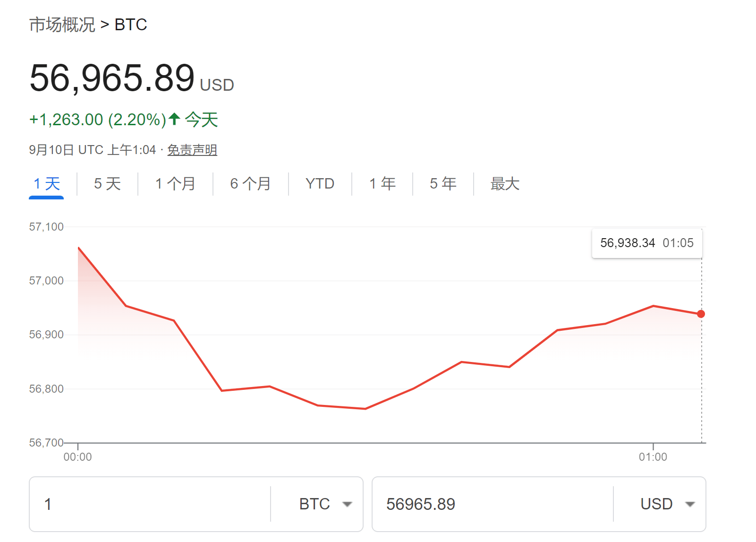Click the 免责声明 disclaimer link
This screenshot has height=542, width=756.
[192, 150]
